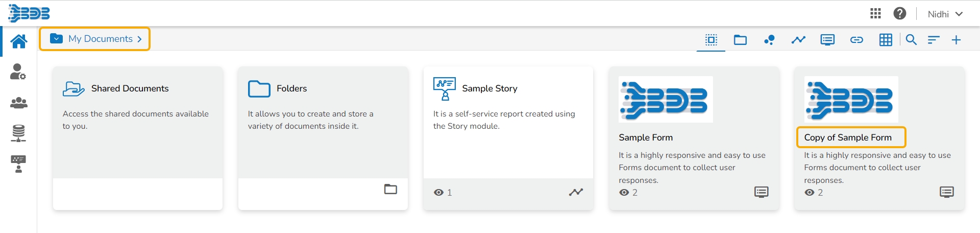
Task: Open user settings in the sidebar
Action: click(x=18, y=72)
